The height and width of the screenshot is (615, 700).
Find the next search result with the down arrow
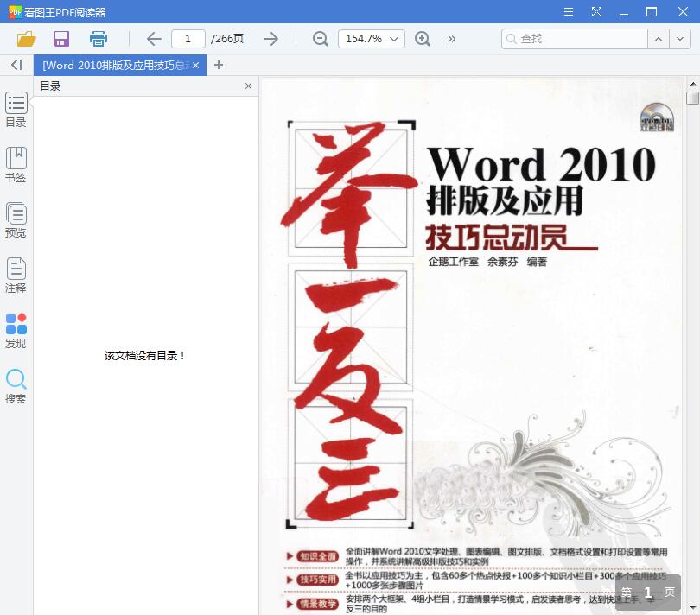(680, 39)
